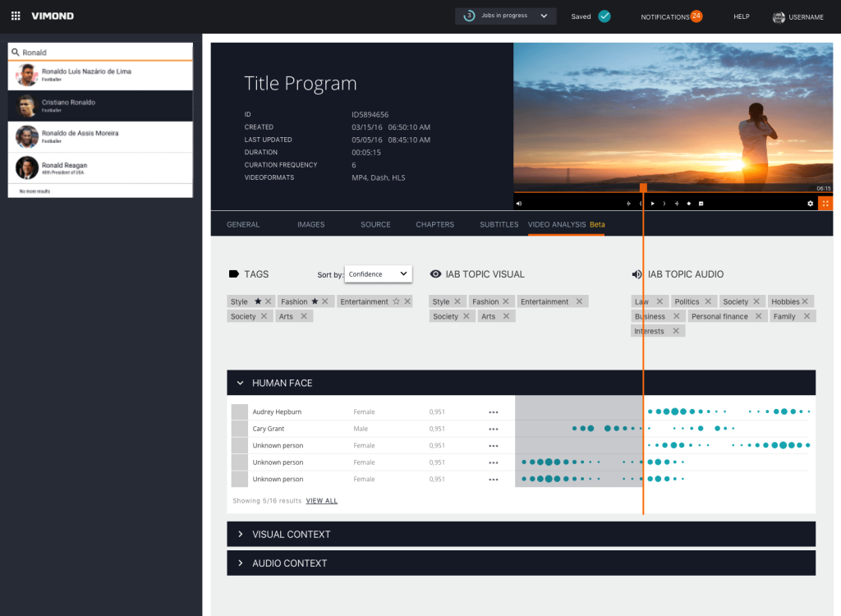
Task: Remove the Arts tag in Tags
Action: [304, 316]
